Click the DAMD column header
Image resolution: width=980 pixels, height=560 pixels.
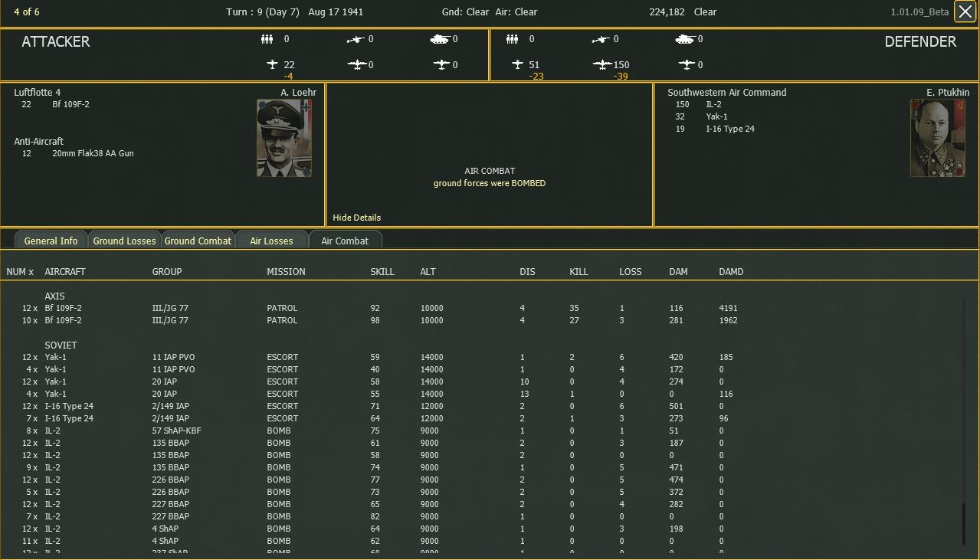point(731,272)
